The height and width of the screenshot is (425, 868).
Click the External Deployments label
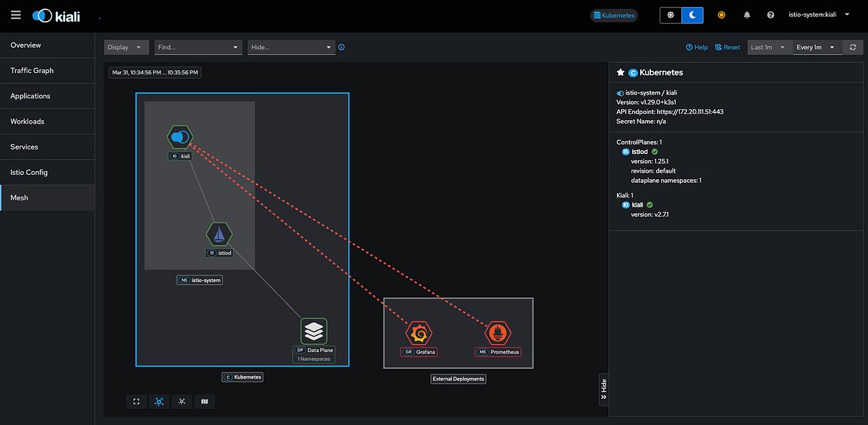(x=458, y=379)
